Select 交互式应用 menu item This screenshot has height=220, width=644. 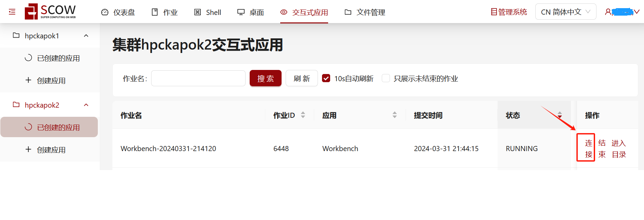pos(304,12)
